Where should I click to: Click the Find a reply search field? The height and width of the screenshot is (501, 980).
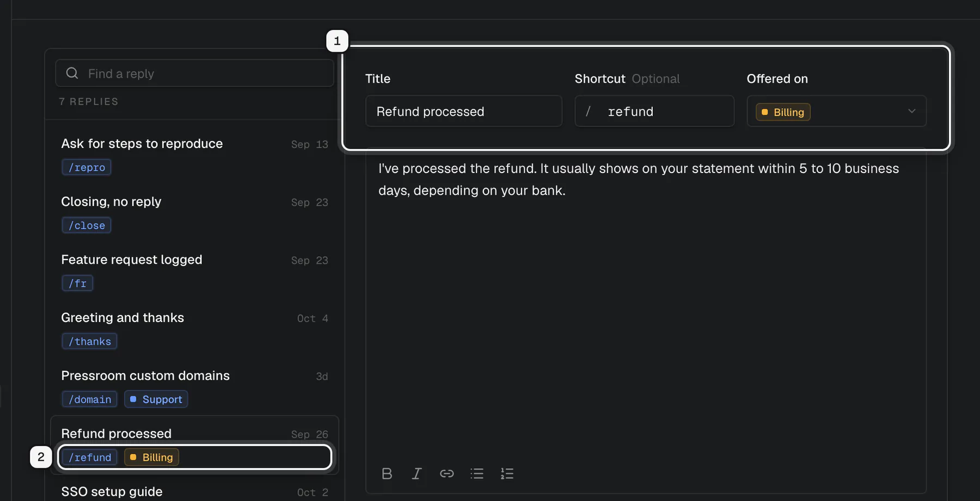click(194, 73)
